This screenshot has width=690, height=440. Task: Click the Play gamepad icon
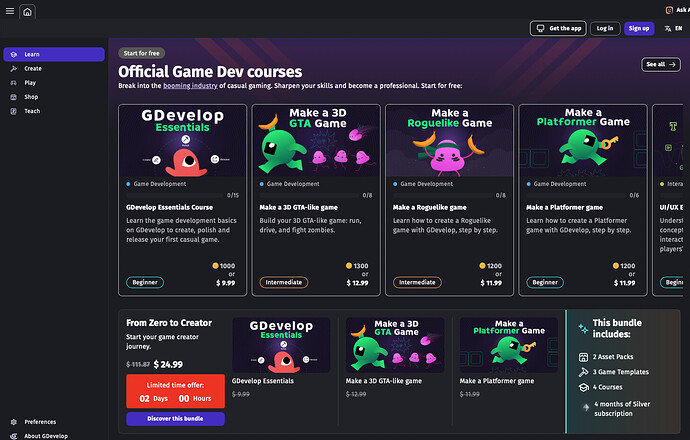pyautogui.click(x=14, y=83)
